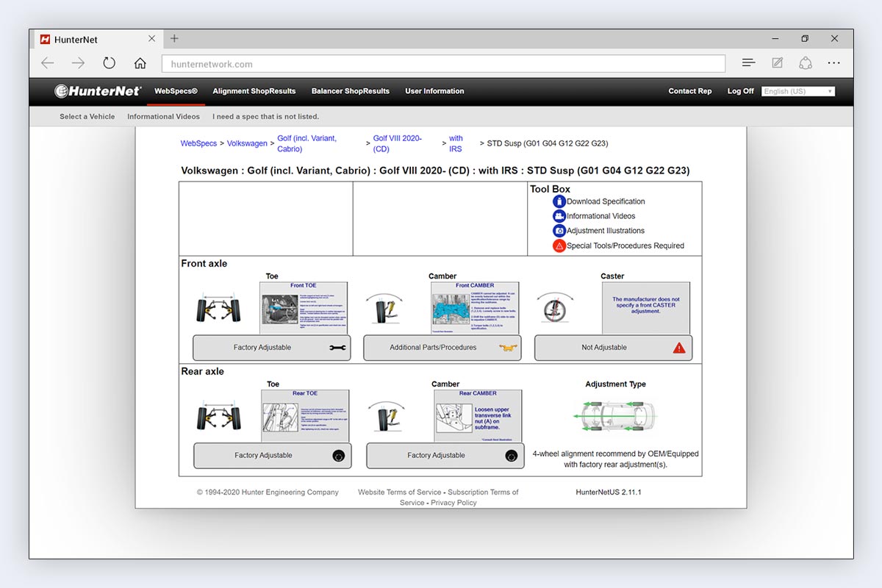Screen dimensions: 882x588
Task: Click the Privacy Policy footer link
Action: [453, 503]
